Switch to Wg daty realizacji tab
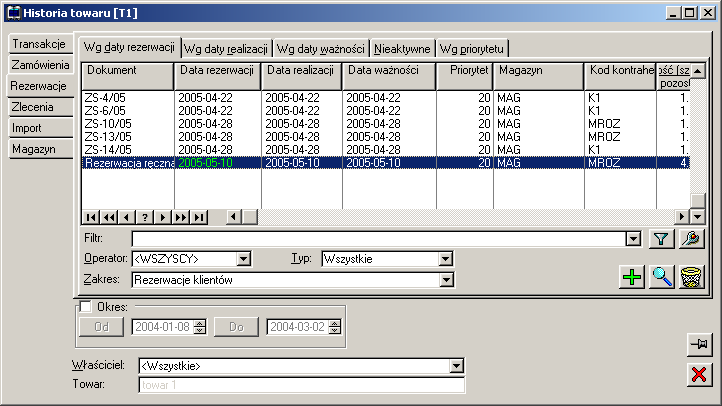 point(226,49)
